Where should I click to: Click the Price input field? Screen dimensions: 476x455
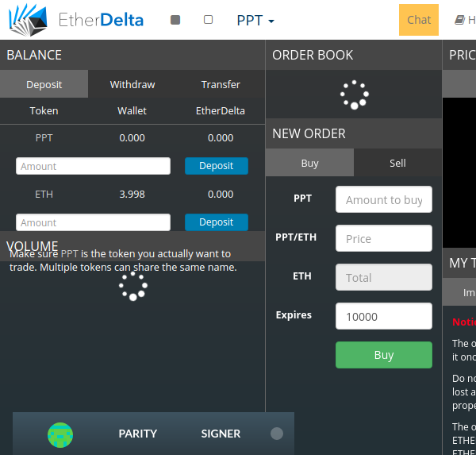tap(384, 238)
